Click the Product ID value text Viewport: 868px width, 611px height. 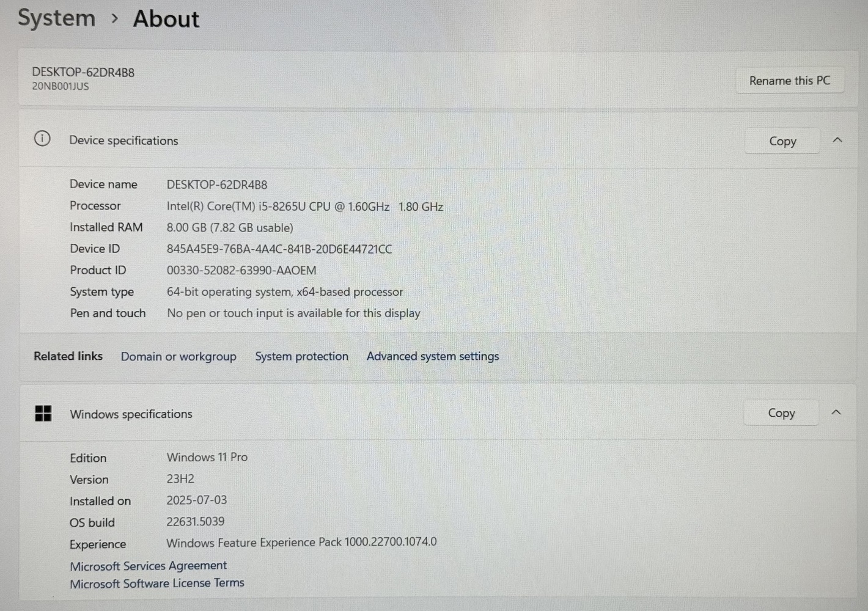pos(241,270)
